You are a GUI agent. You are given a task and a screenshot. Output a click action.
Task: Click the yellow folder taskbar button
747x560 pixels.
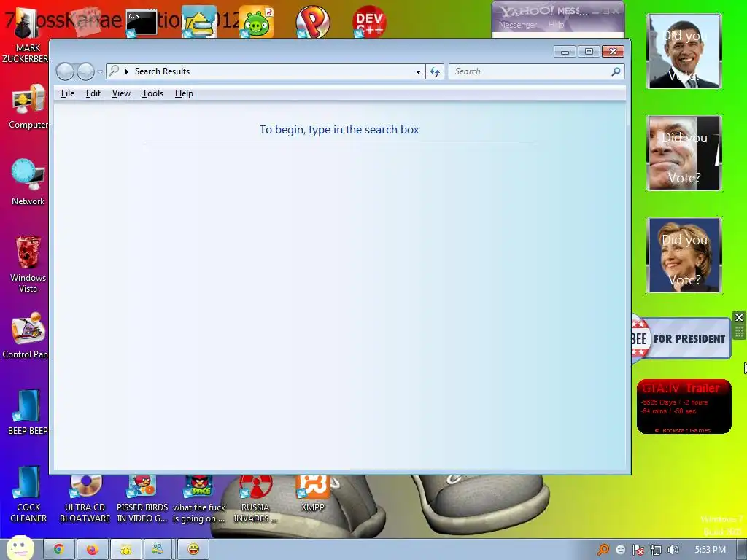click(125, 550)
